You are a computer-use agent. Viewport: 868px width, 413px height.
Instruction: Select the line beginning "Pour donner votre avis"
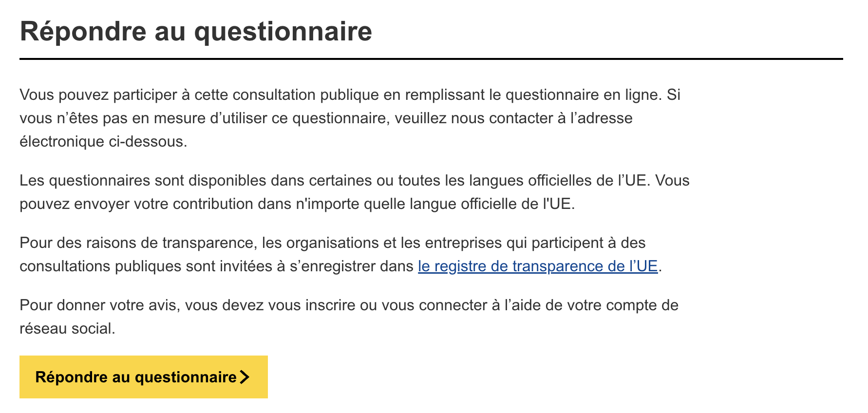(x=349, y=305)
